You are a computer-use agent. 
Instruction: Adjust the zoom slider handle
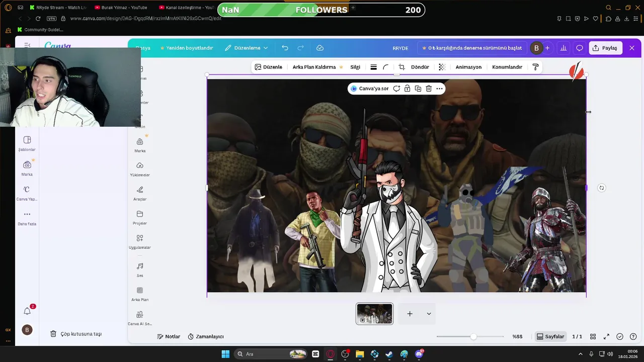pos(473,336)
